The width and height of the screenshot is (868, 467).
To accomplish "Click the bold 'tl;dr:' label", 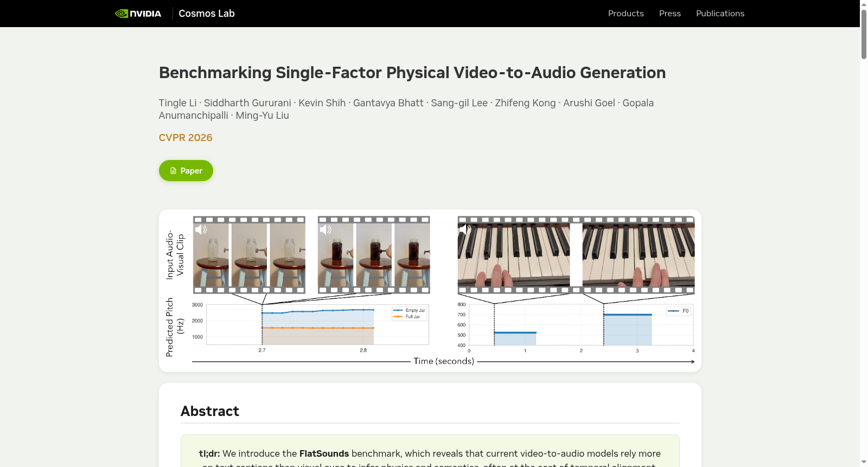I will (209, 453).
